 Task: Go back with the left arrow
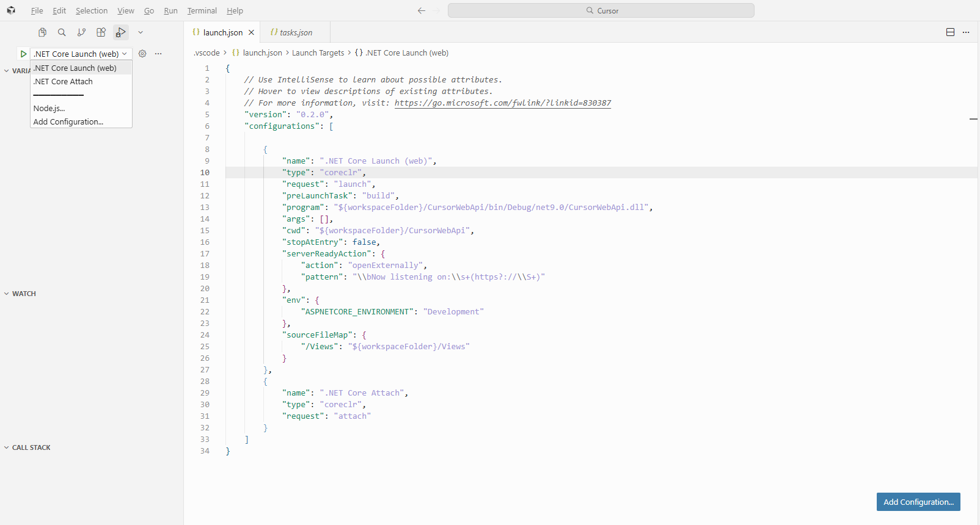click(421, 10)
